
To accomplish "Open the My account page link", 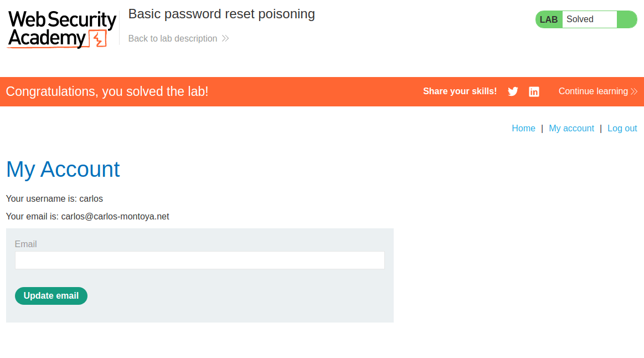I will [x=571, y=129].
